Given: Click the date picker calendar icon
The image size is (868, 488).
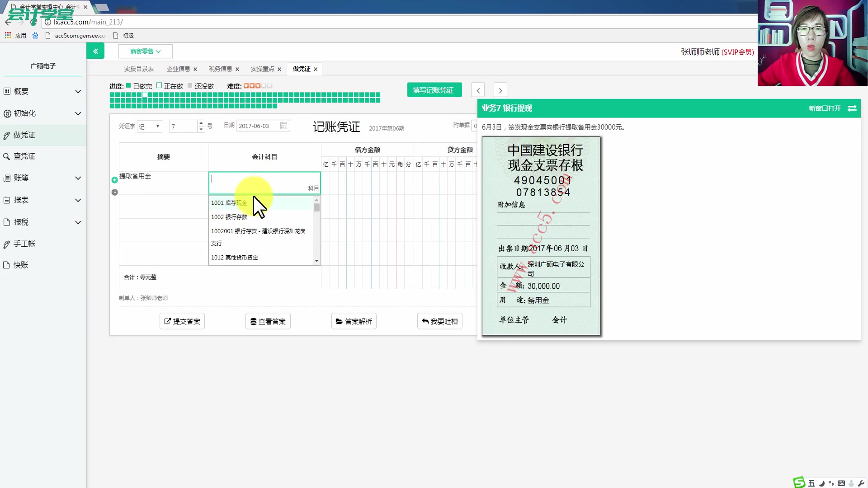Looking at the screenshot, I should point(283,126).
